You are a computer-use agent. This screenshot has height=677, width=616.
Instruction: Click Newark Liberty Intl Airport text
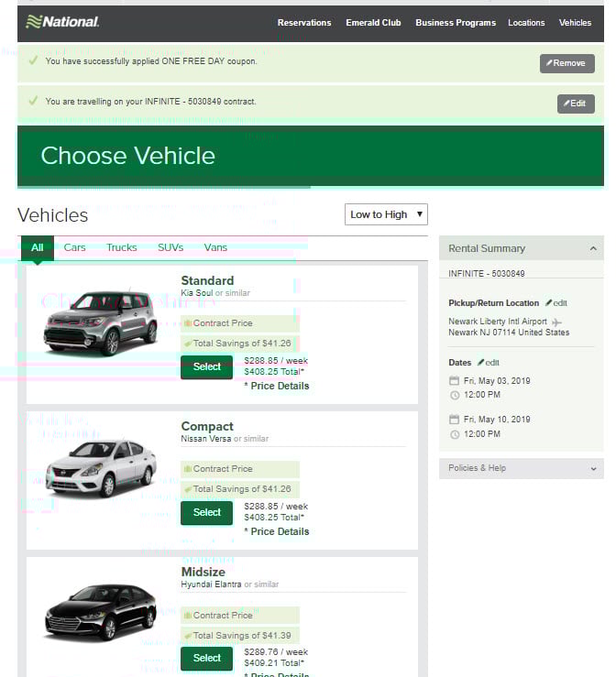[497, 322]
